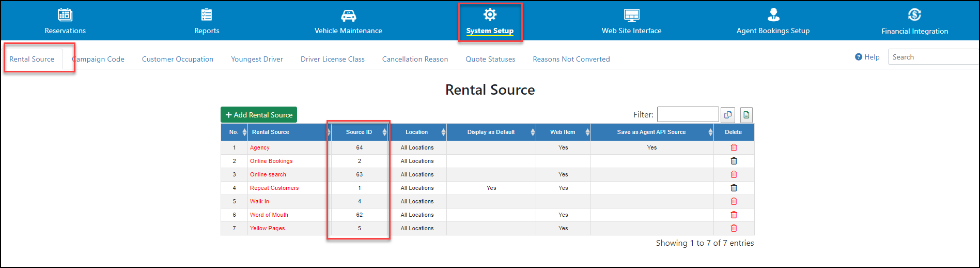Open the Reports clipboard icon

(x=207, y=14)
